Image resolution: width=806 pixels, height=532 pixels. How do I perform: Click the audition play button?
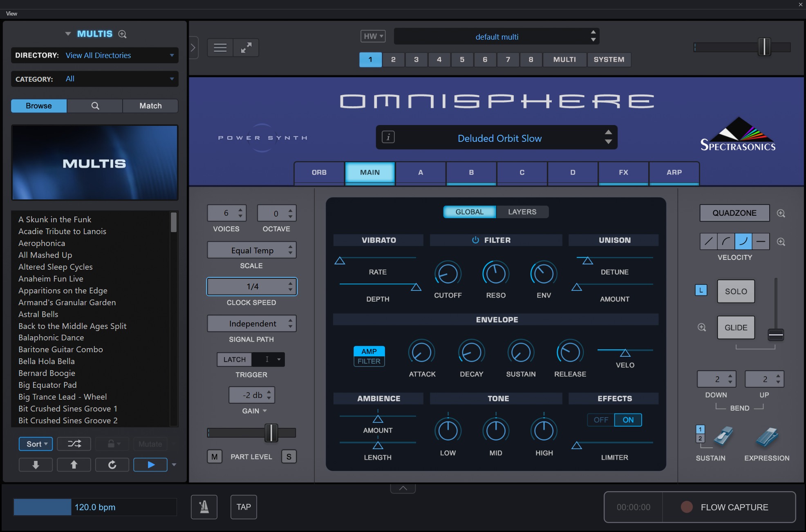(150, 465)
